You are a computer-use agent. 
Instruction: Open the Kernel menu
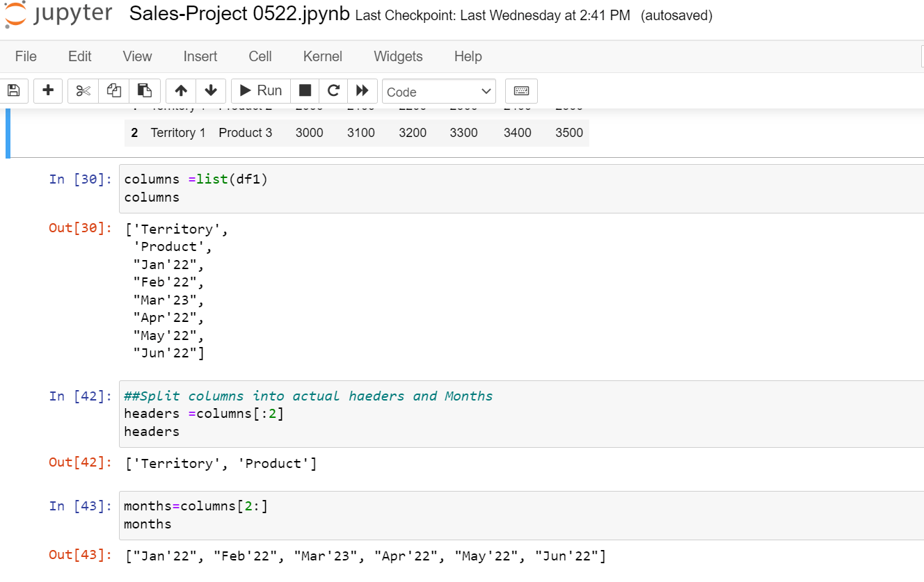click(323, 56)
